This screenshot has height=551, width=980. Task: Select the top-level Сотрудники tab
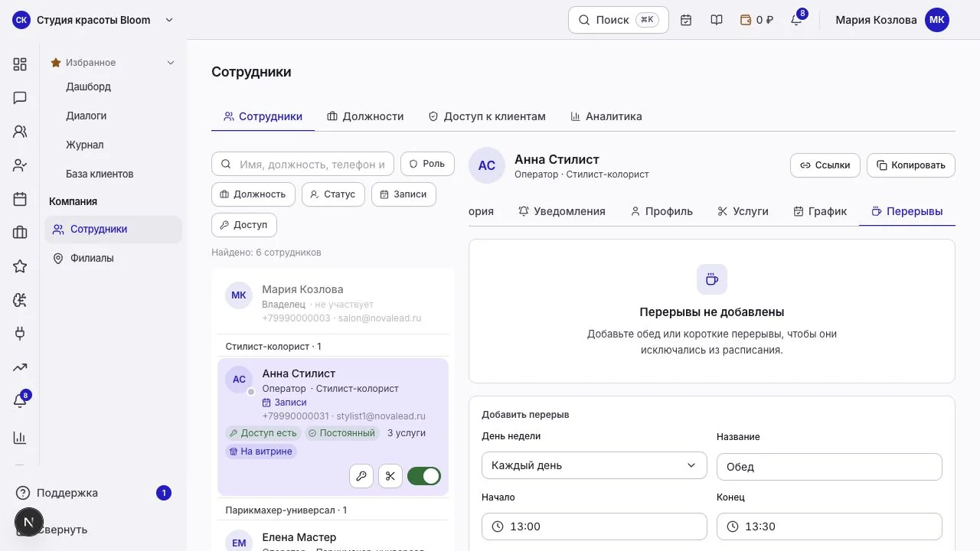263,116
